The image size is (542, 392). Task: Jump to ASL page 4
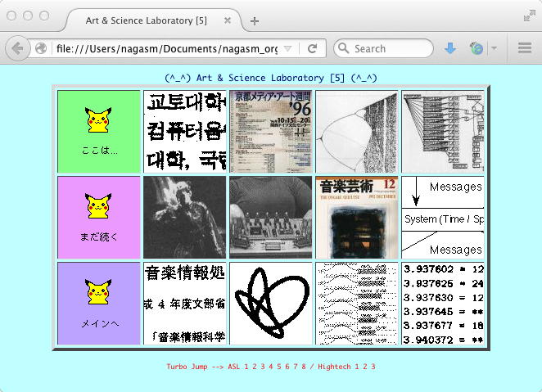tap(271, 367)
